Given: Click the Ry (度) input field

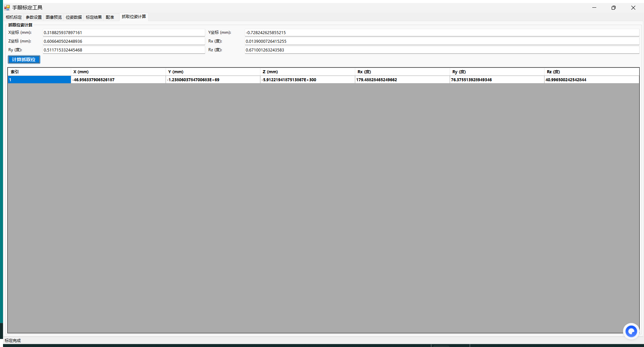Looking at the screenshot, I should tap(124, 50).
